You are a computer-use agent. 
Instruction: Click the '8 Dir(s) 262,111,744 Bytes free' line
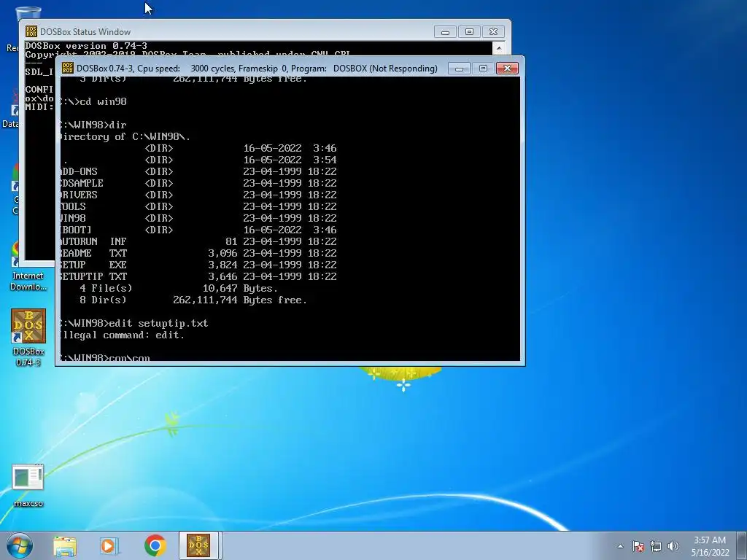coord(193,300)
